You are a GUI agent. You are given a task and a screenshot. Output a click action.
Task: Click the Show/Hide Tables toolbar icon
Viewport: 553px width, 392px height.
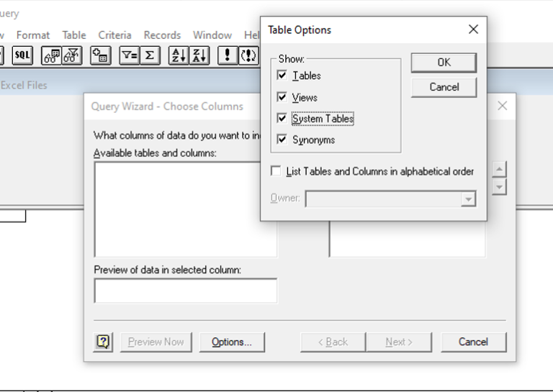pos(52,55)
